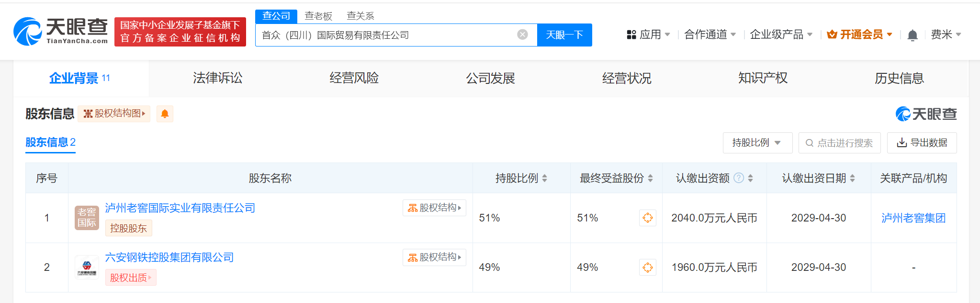Expand the 合作通道 dropdown
The image size is (980, 303).
[710, 35]
